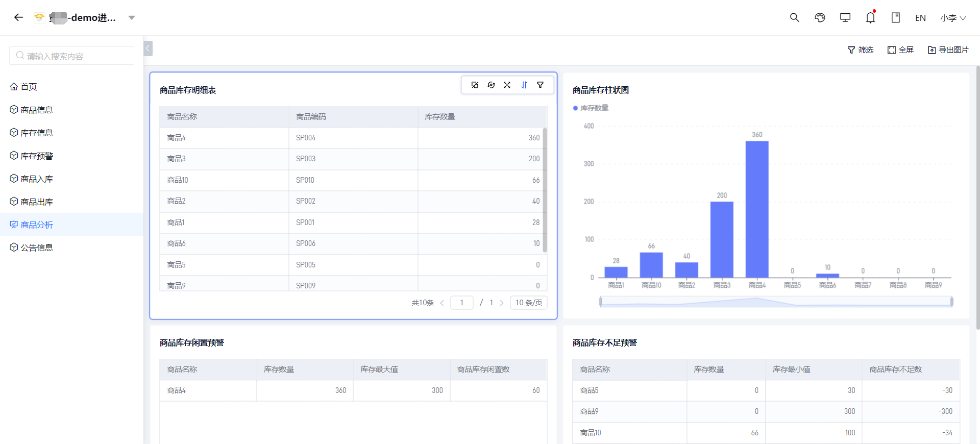Click the SP001 cell
Viewport: 980px width, 444px height.
coord(353,223)
